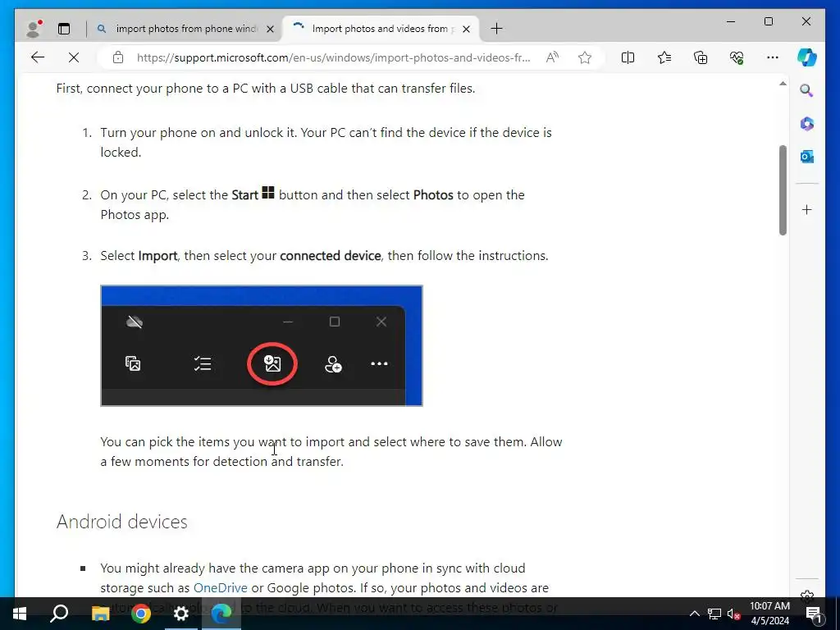Switch to 'Import photos and videos' tab
840x630 pixels.
point(381,29)
